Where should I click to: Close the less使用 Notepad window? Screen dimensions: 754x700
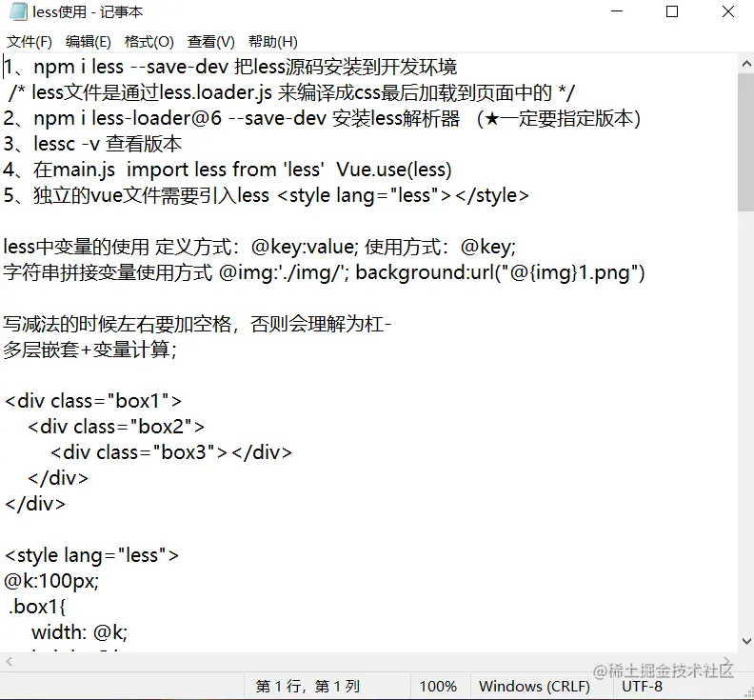[728, 11]
